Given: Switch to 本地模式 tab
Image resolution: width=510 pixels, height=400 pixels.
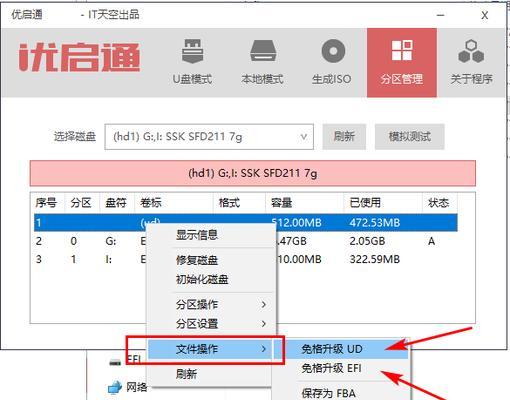Looking at the screenshot, I should click(x=263, y=62).
